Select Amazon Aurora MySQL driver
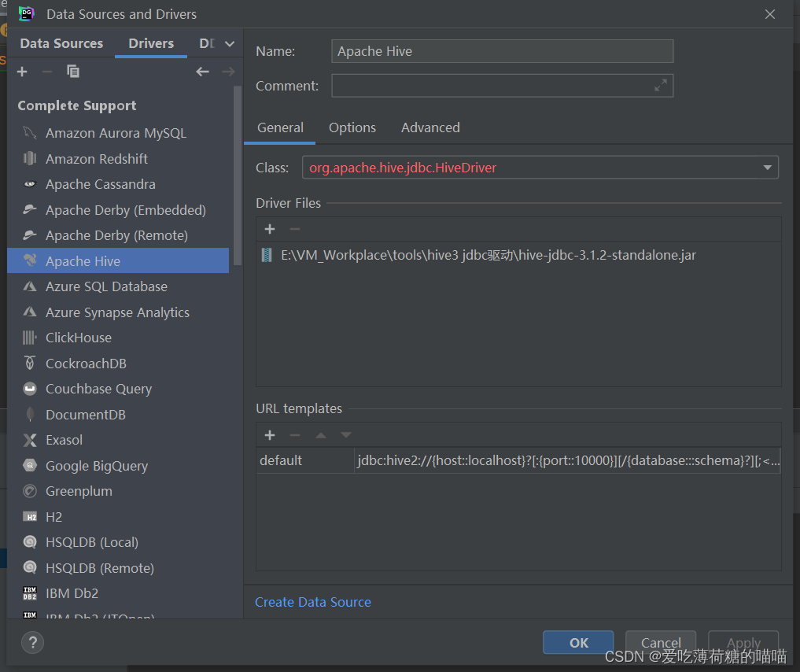 pyautogui.click(x=118, y=133)
